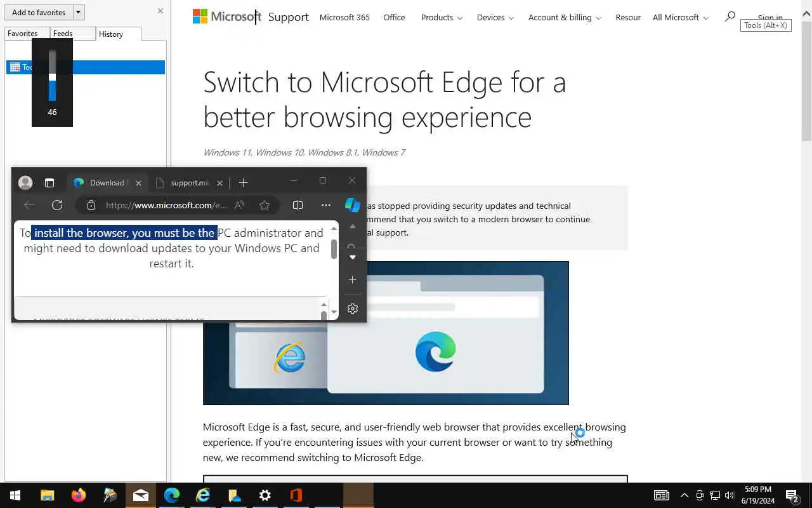Close the Favorites Center pane
Image resolution: width=812 pixels, height=508 pixels.
160,11
